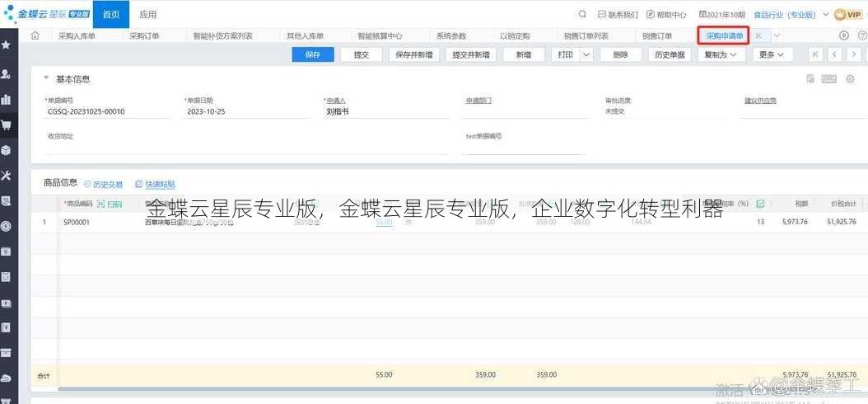
Task: Click the keyboard icon in Basic Info header
Action: click(828, 79)
